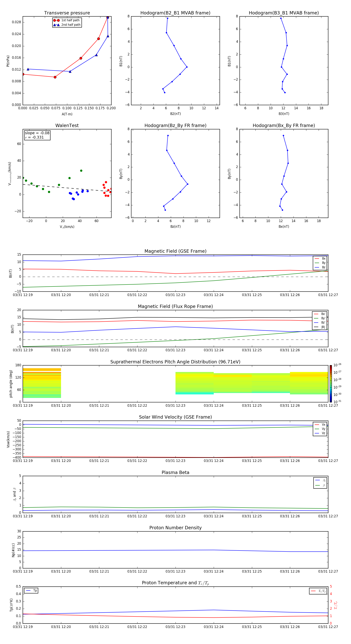Click the 'Np(#/cc)' axis label

[13, 550]
